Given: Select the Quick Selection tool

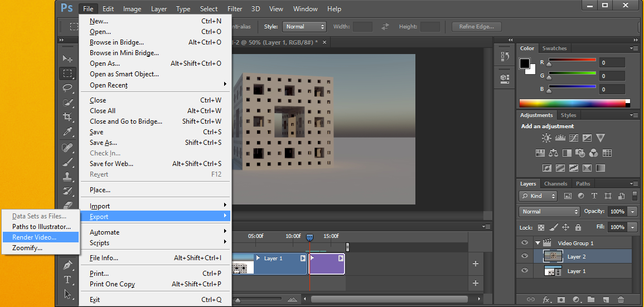Looking at the screenshot, I should tap(67, 102).
